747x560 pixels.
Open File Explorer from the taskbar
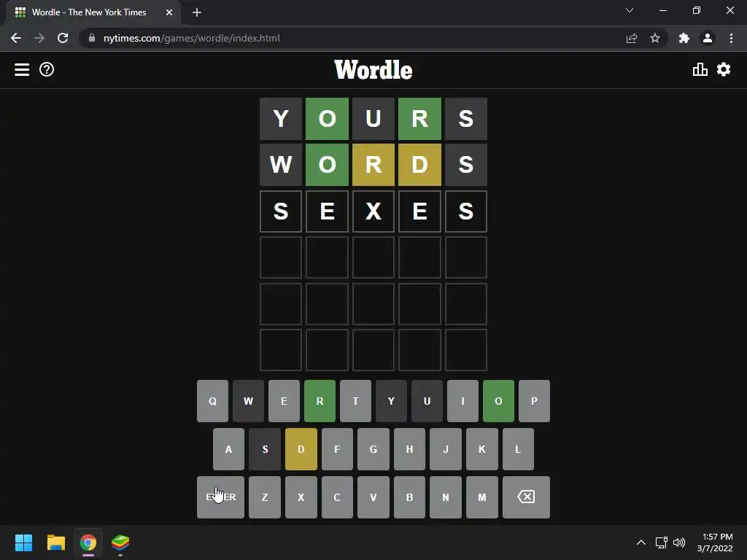[x=55, y=542]
